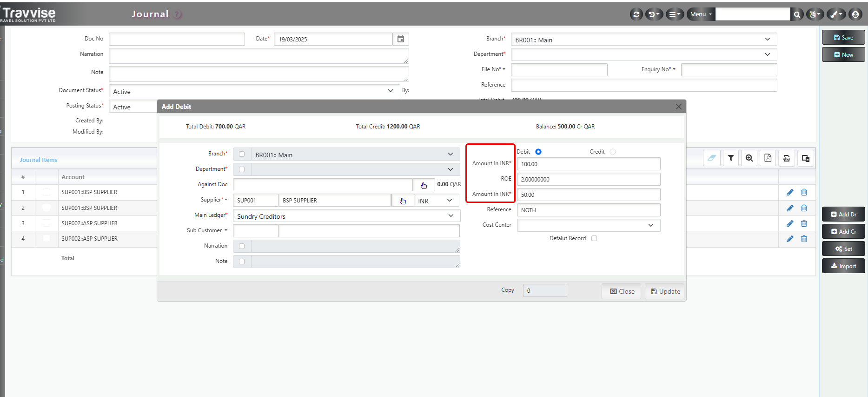The height and width of the screenshot is (397, 868).
Task: Expand the Enquiry No label caret
Action: [674, 69]
